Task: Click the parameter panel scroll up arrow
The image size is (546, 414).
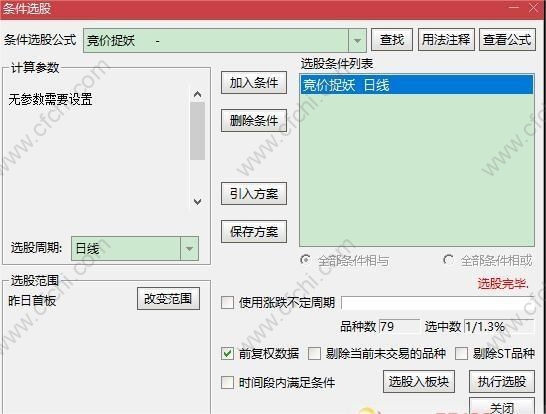Action: tap(197, 94)
